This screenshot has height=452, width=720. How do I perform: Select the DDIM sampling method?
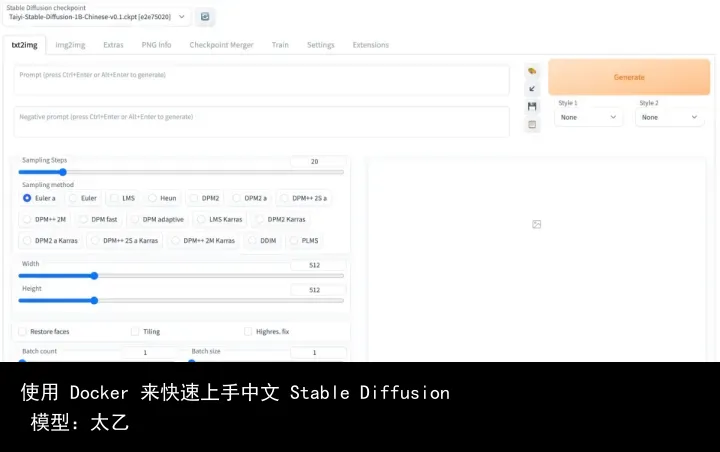(x=263, y=240)
